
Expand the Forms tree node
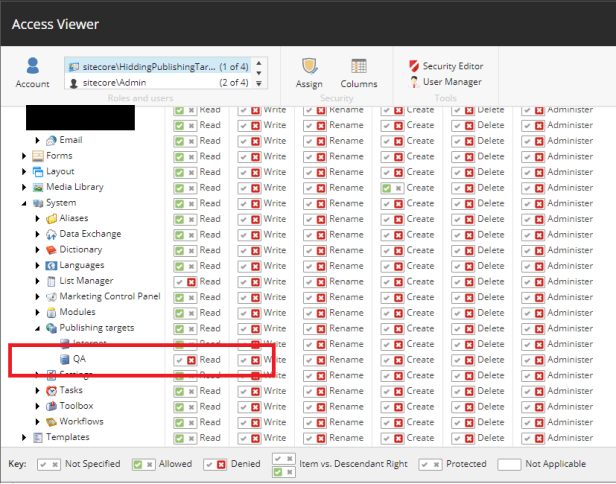coord(24,156)
